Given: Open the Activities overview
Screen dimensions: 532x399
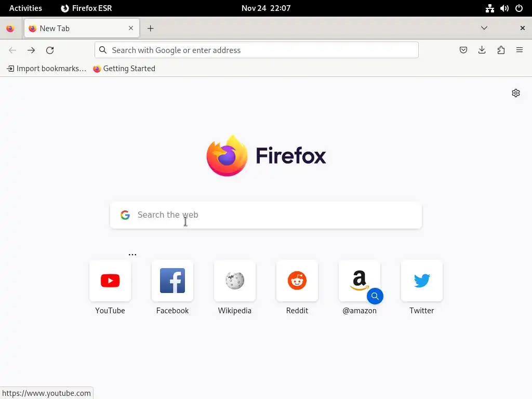Looking at the screenshot, I should coord(25,8).
